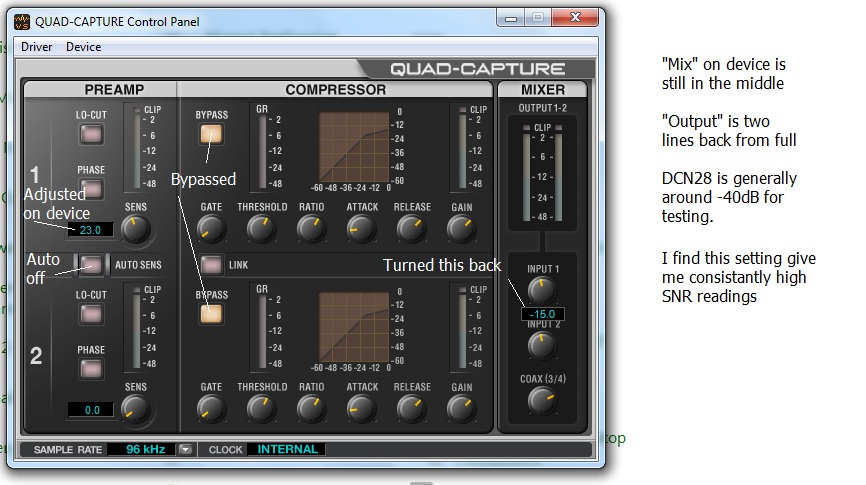The height and width of the screenshot is (485, 866).
Task: Click channel 1 RATIO knob
Action: pyautogui.click(x=311, y=229)
